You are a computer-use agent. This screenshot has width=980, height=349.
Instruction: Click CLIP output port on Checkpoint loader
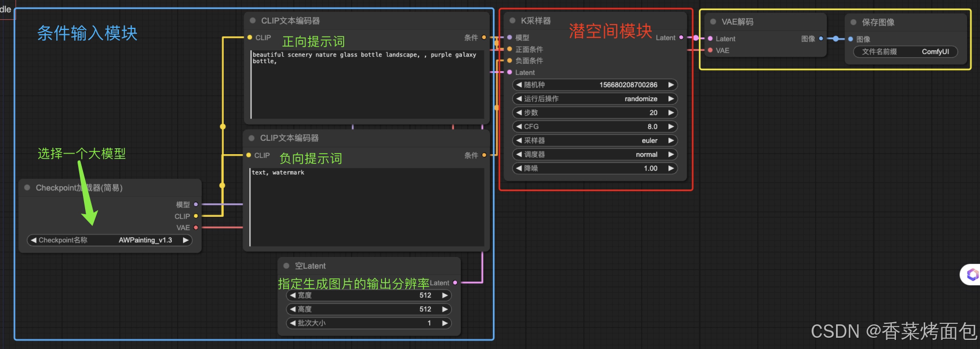(196, 216)
